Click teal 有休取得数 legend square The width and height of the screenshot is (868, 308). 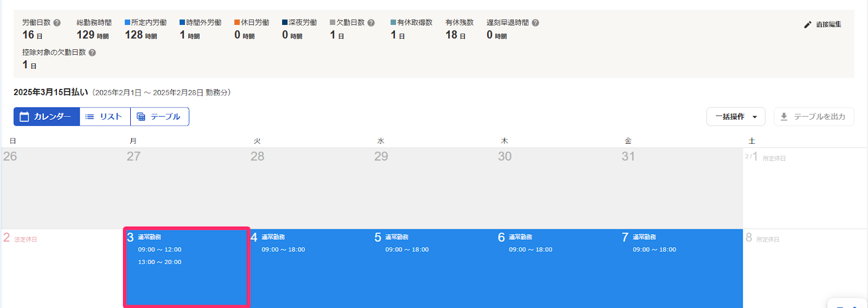393,22
